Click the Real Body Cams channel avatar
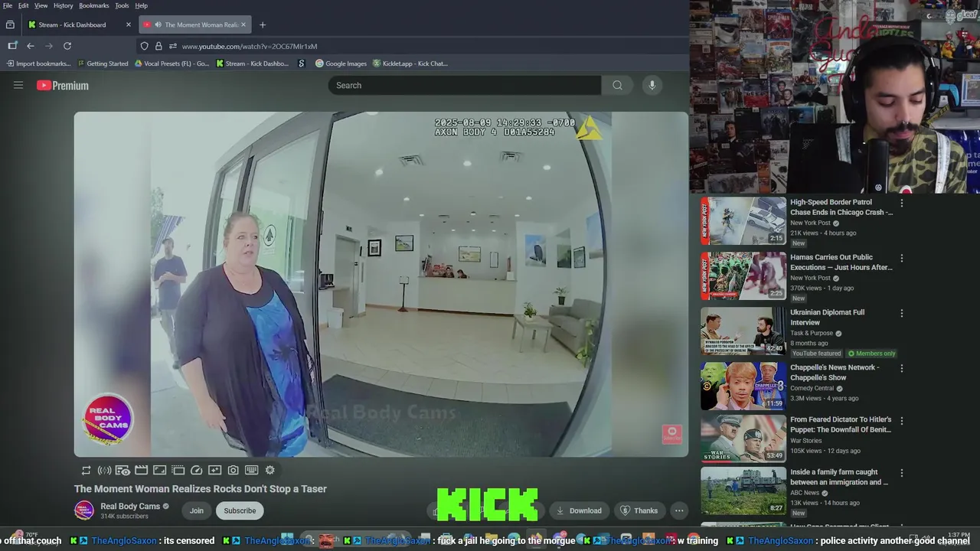The image size is (980, 551). coord(84,510)
